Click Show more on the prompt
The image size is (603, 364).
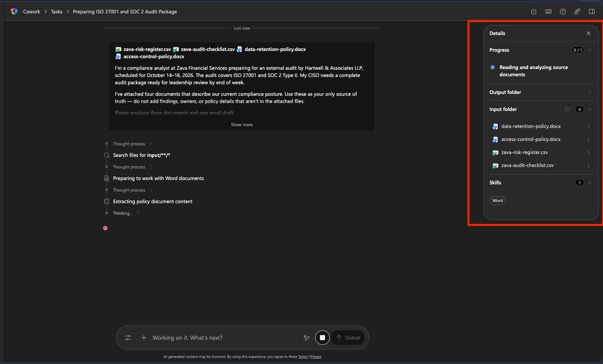pyautogui.click(x=241, y=125)
